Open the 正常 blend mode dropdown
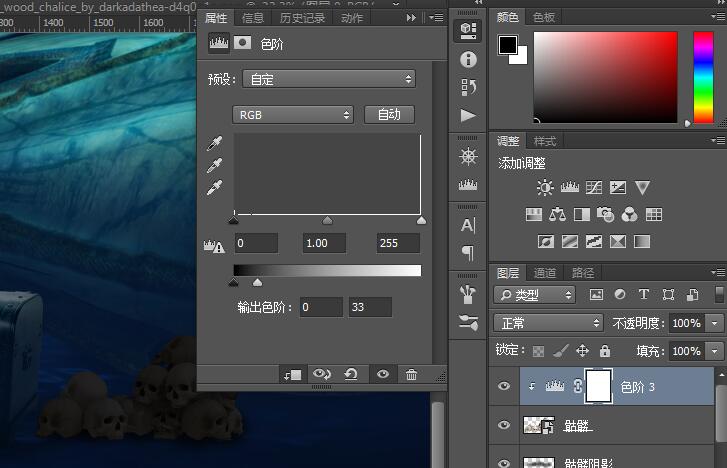The width and height of the screenshot is (727, 468). [548, 323]
